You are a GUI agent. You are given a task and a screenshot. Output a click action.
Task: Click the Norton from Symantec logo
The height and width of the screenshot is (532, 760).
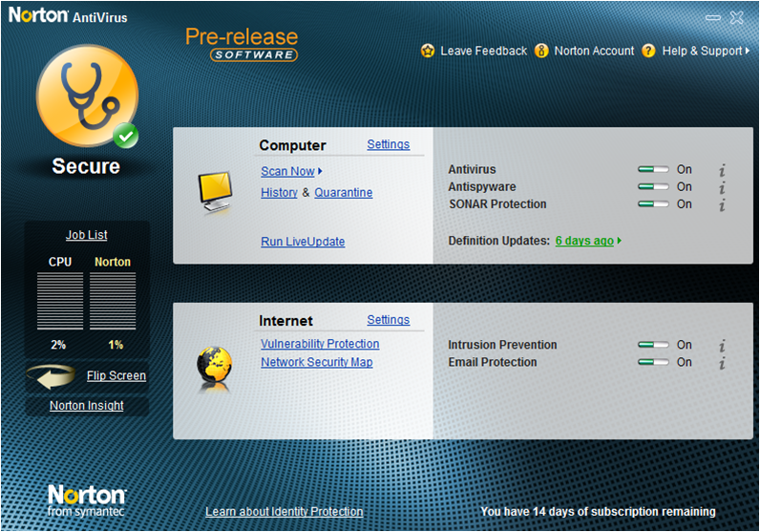[x=87, y=500]
